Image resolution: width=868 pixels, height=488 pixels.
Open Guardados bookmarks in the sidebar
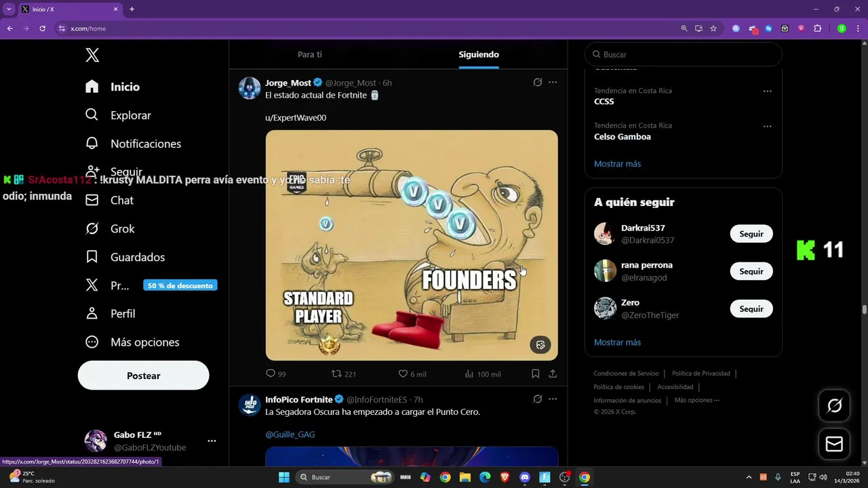click(x=125, y=257)
